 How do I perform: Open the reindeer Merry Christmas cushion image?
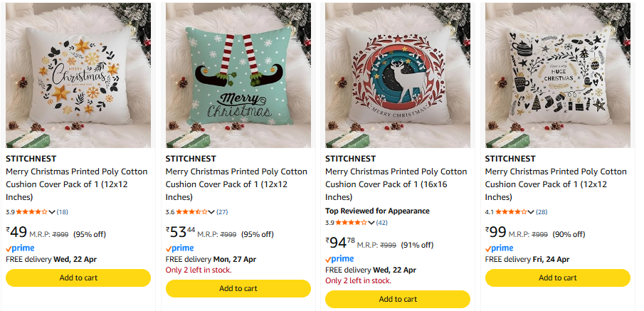398,75
